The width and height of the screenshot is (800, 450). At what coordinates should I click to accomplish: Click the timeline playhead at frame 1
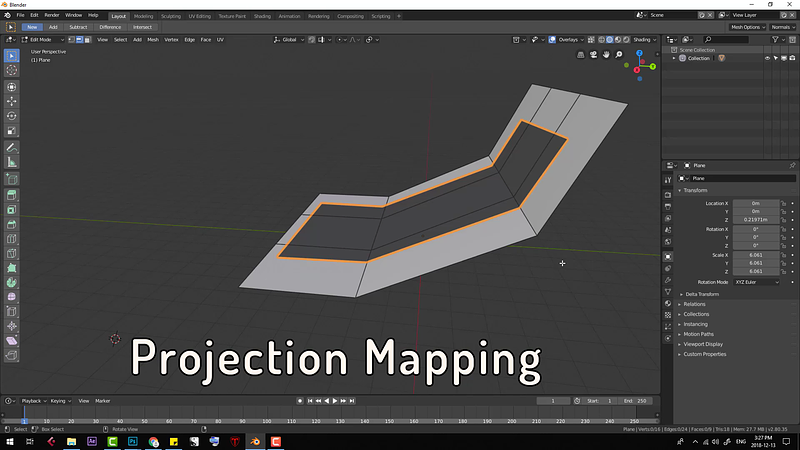(24, 421)
